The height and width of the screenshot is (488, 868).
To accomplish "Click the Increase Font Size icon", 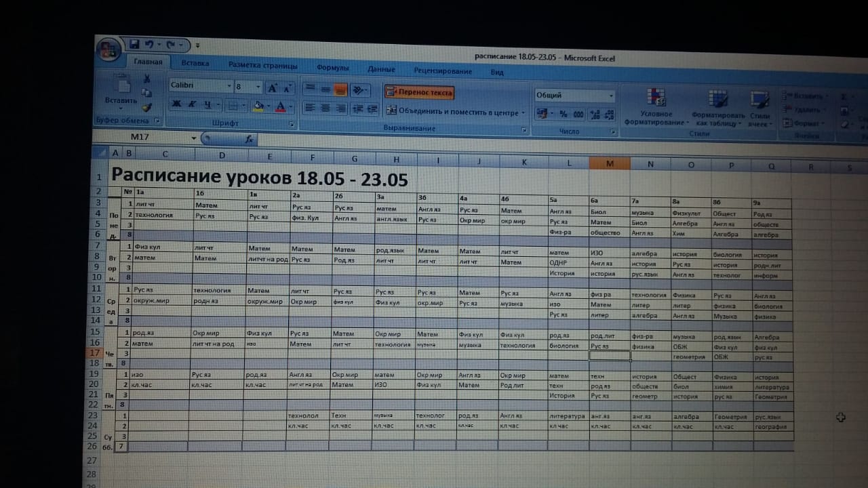I will (273, 87).
